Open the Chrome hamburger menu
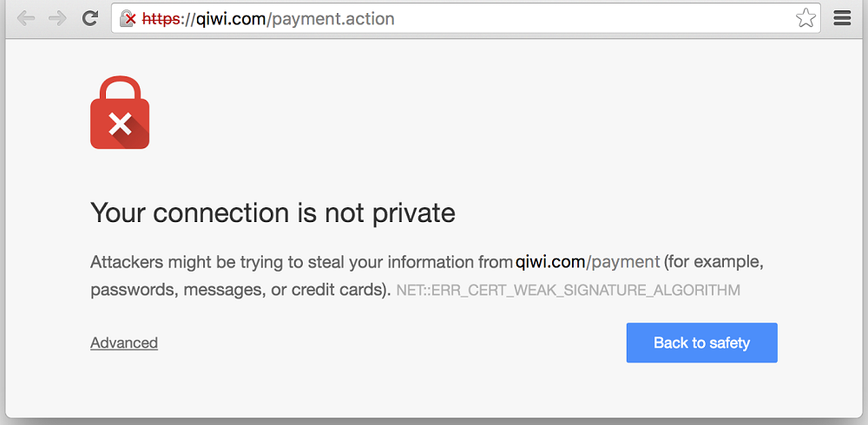The width and height of the screenshot is (868, 425). coord(841,18)
